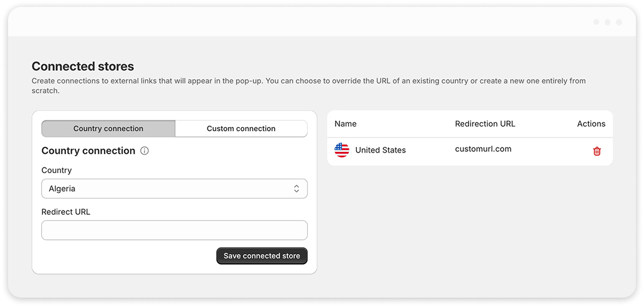
Task: Click the Connected stores heading
Action: click(x=83, y=67)
